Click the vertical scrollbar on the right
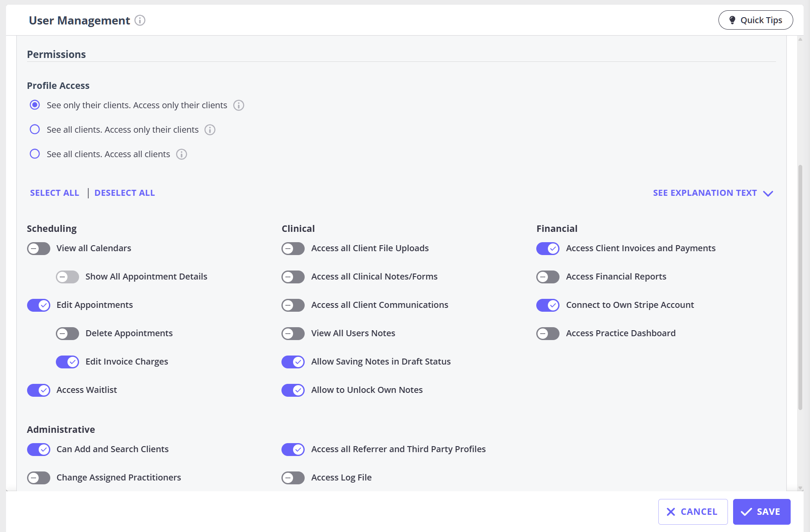810x532 pixels. click(x=800, y=287)
